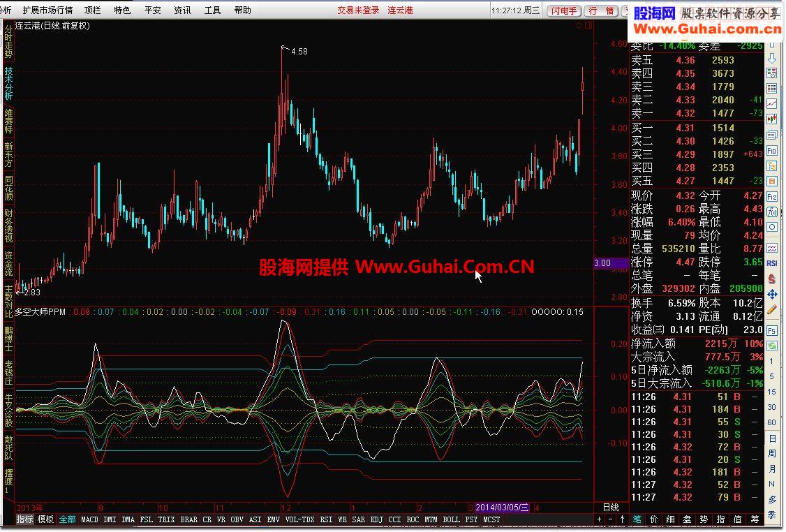Select VOL-TDX indicator tab
Image resolution: width=786 pixels, height=532 pixels.
click(299, 520)
